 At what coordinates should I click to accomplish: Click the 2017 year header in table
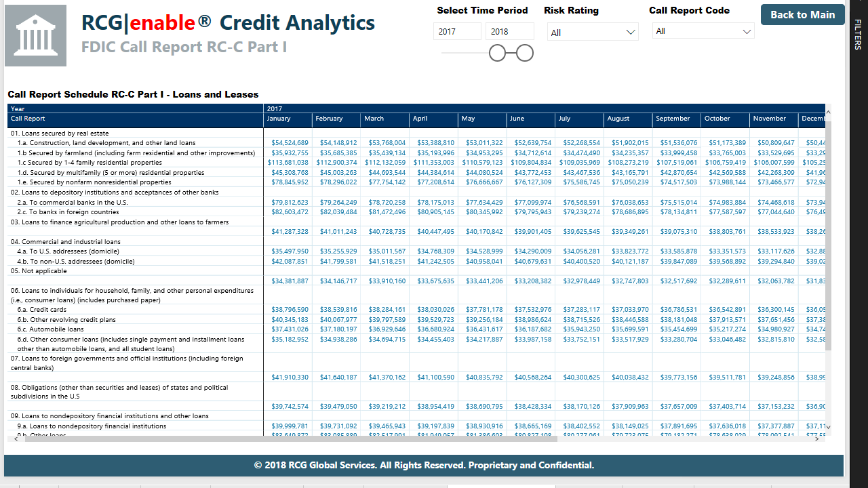[275, 108]
